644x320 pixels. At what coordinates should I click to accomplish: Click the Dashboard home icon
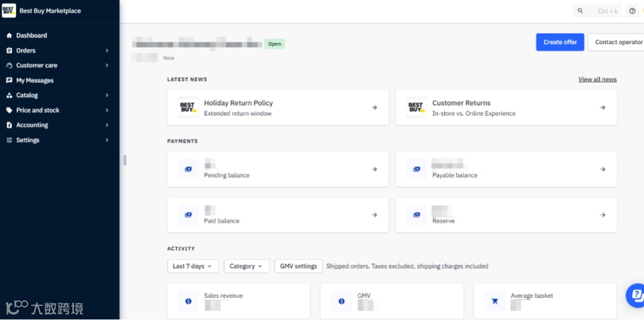(x=9, y=36)
